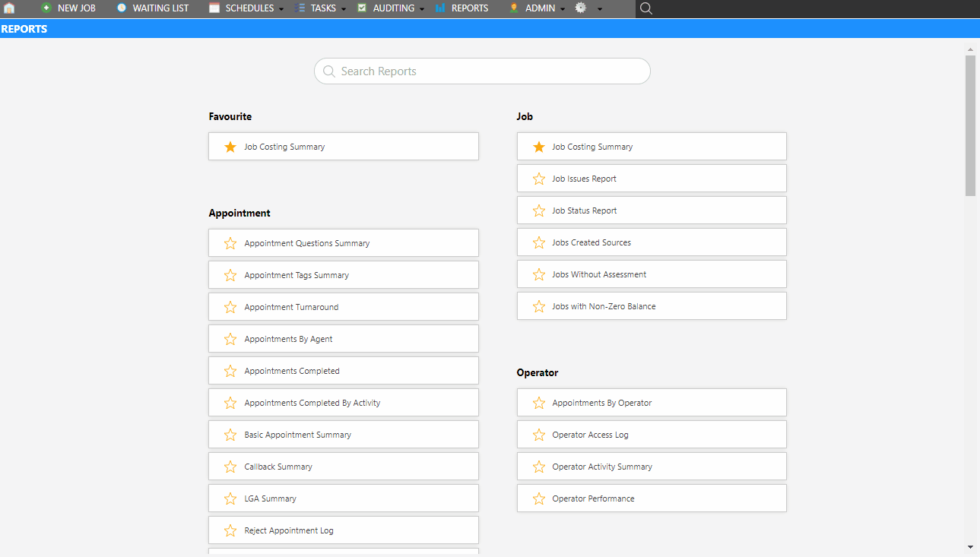
Task: Click the Reports bar chart icon
Action: (x=440, y=8)
